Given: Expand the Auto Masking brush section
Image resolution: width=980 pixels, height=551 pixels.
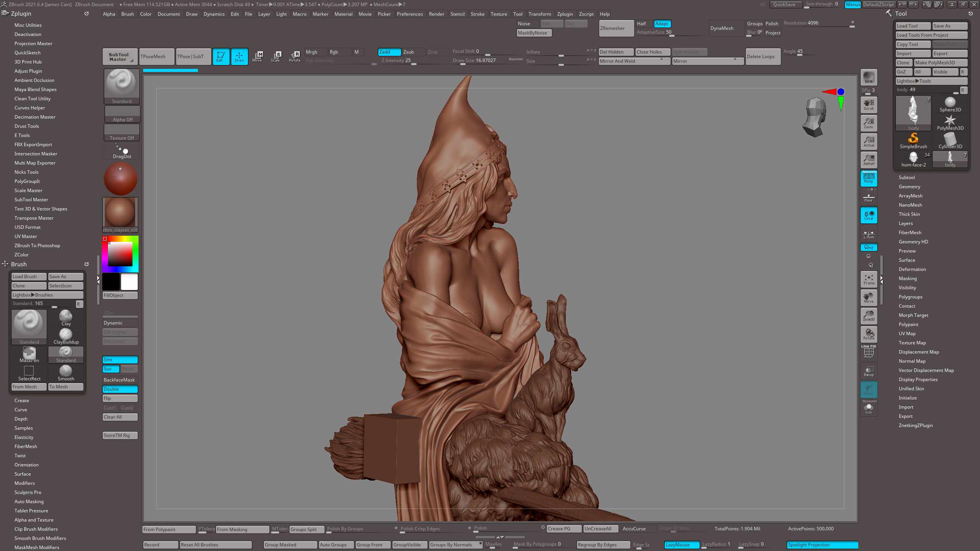Looking at the screenshot, I should 29,502.
